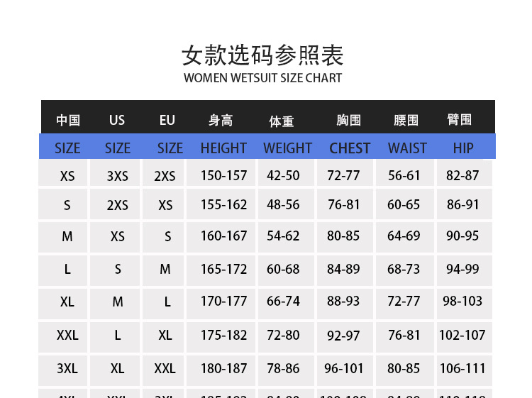Select the 98-103 hip cell
Screen dimensions: 532x398
pyautogui.click(x=462, y=302)
